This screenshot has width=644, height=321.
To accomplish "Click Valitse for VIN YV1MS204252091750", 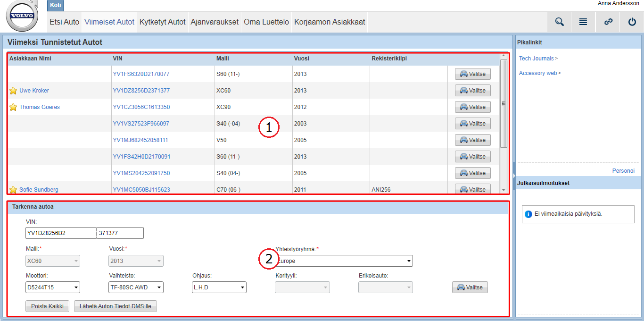I will 473,173.
